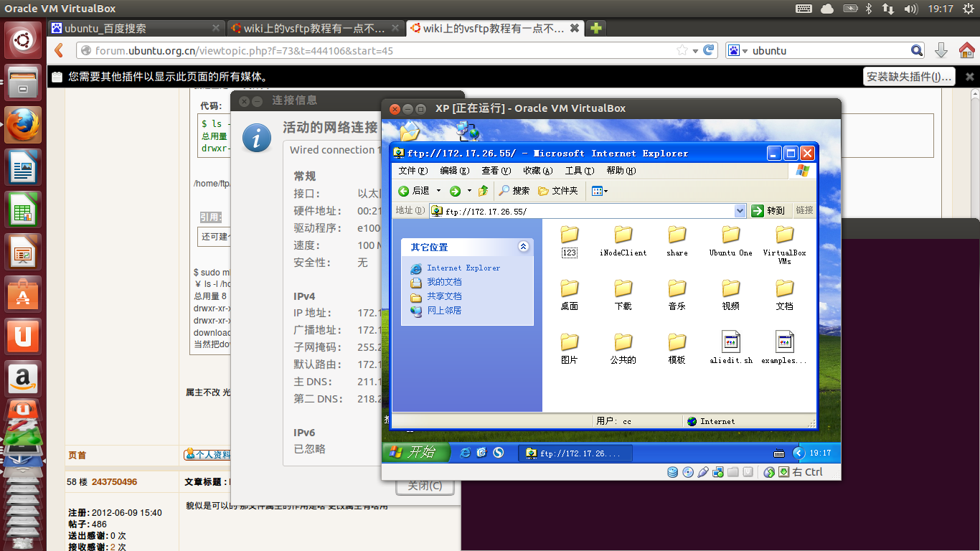
Task: Toggle the 文件夹 folders pane button
Action: point(557,191)
